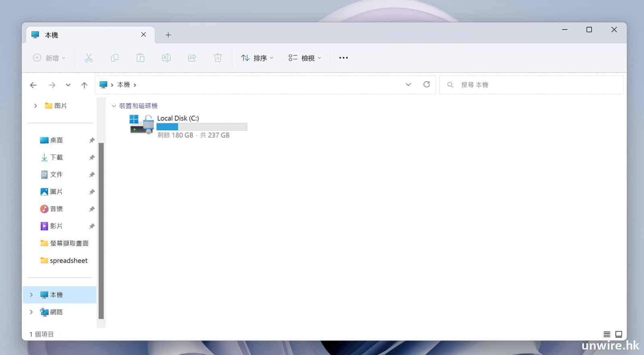Click the Cut scissors icon in toolbar

click(89, 58)
